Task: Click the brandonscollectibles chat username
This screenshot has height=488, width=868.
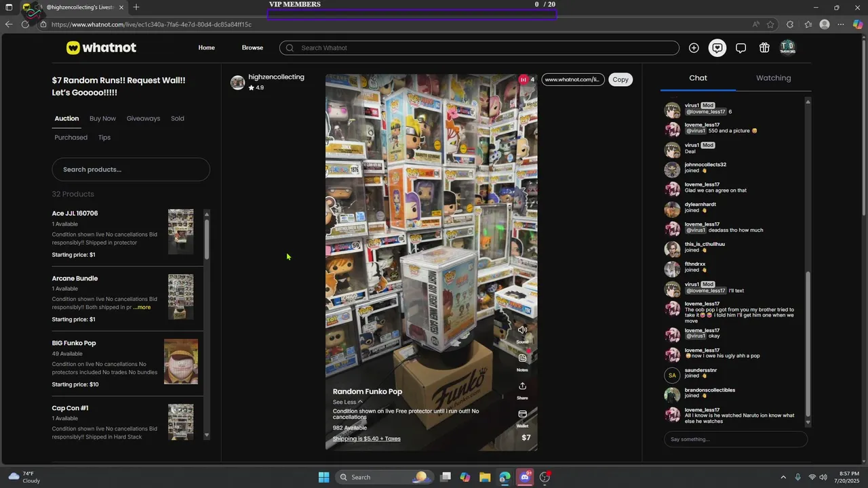Action: coord(710,390)
